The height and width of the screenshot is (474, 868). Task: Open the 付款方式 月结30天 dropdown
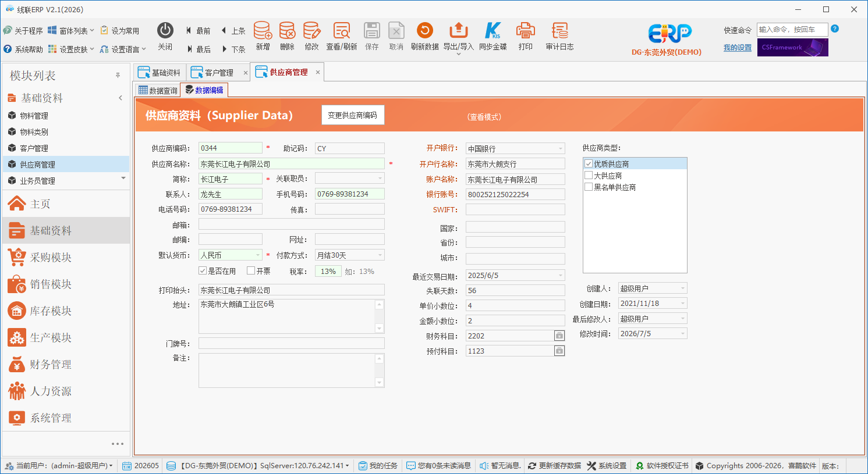380,255
